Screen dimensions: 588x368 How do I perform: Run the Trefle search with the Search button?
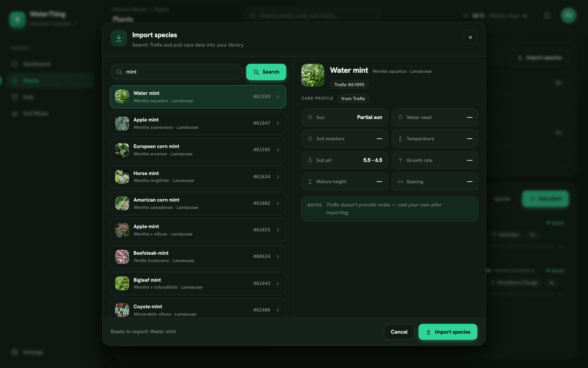click(266, 72)
